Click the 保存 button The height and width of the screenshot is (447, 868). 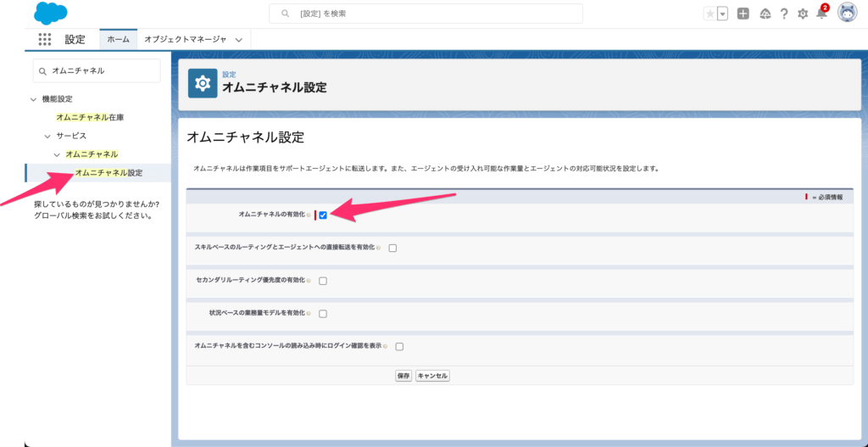coord(403,376)
